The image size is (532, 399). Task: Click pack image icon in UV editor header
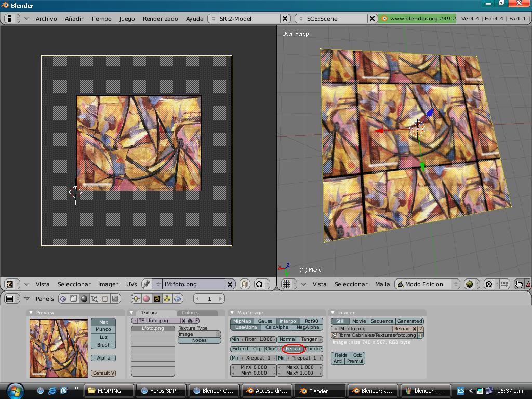coord(245,284)
